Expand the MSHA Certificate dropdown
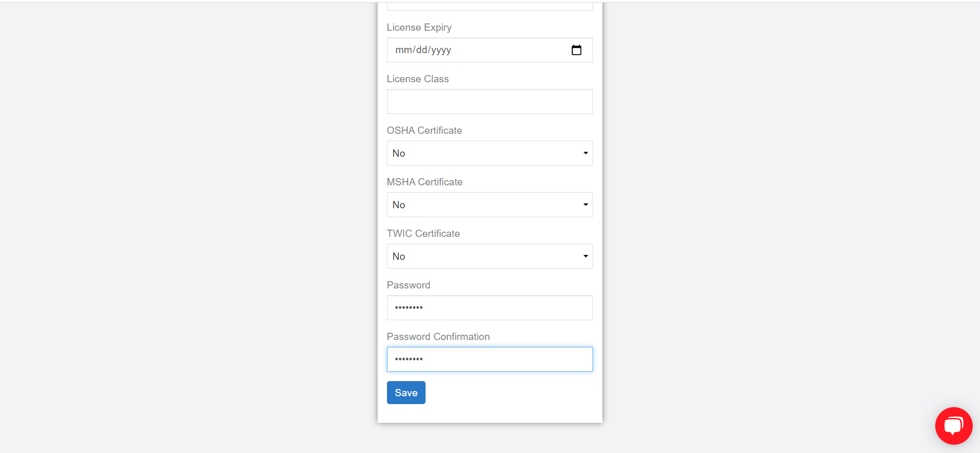 click(489, 205)
